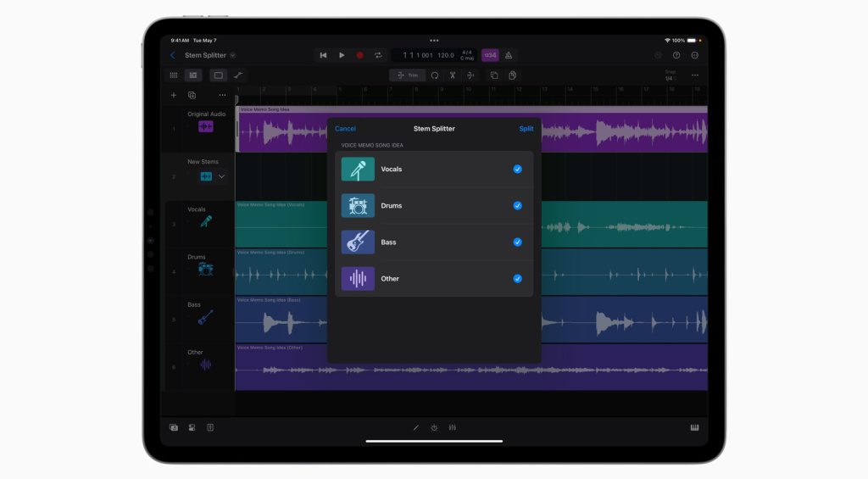Cancel the Stem Splitter dialog
Image resolution: width=868 pixels, height=479 pixels.
coord(345,129)
